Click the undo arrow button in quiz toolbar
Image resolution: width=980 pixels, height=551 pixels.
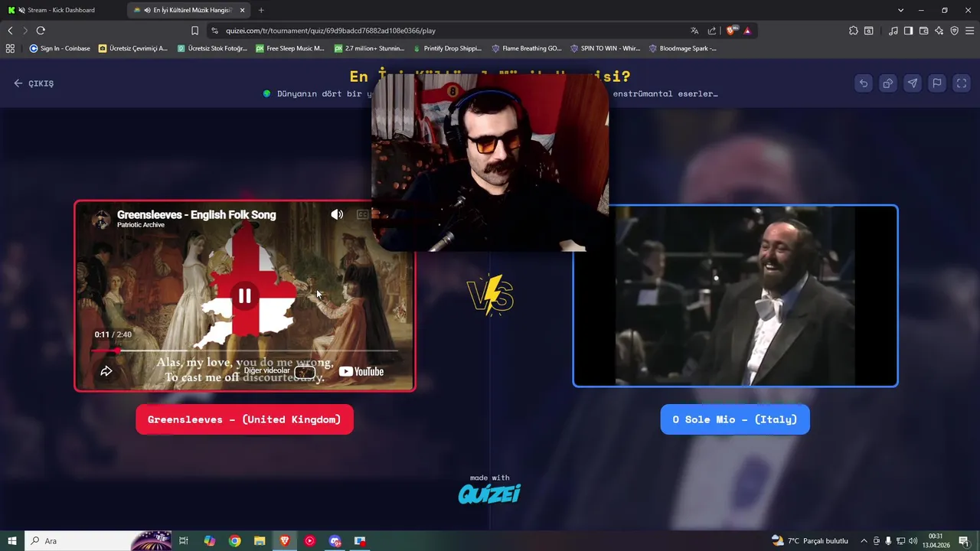pyautogui.click(x=864, y=83)
